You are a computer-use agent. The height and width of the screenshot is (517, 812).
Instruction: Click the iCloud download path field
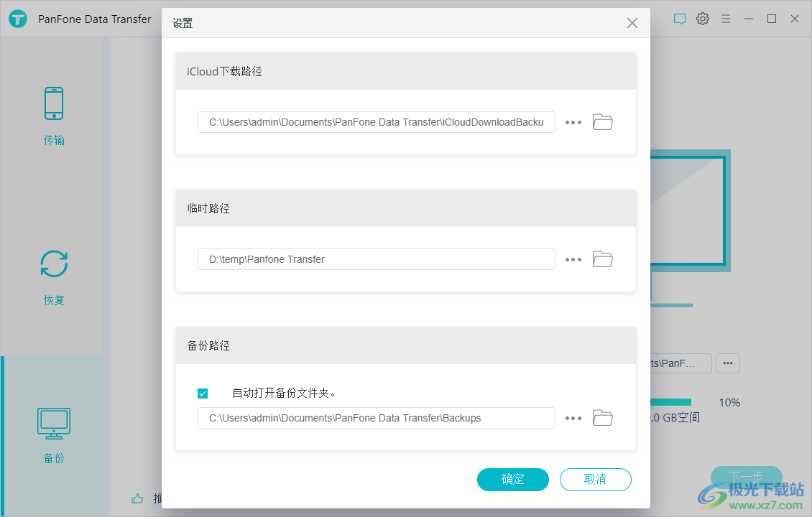[377, 122]
